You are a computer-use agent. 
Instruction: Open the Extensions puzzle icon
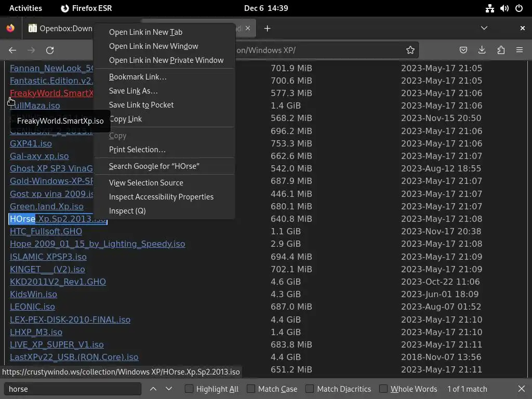501,50
